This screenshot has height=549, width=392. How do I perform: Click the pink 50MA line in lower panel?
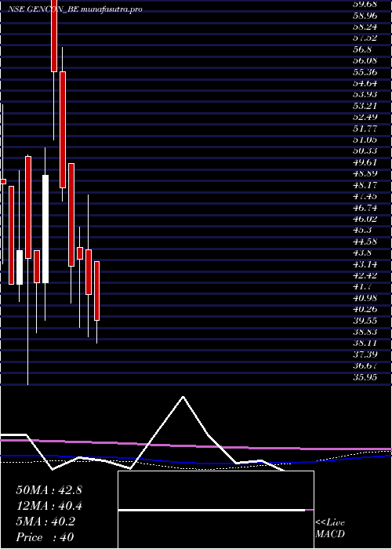click(x=196, y=446)
